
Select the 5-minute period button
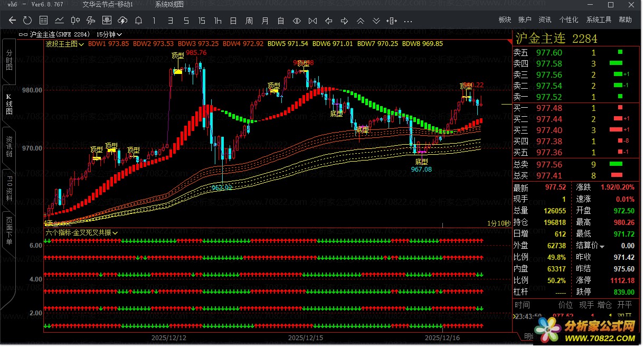point(186,21)
